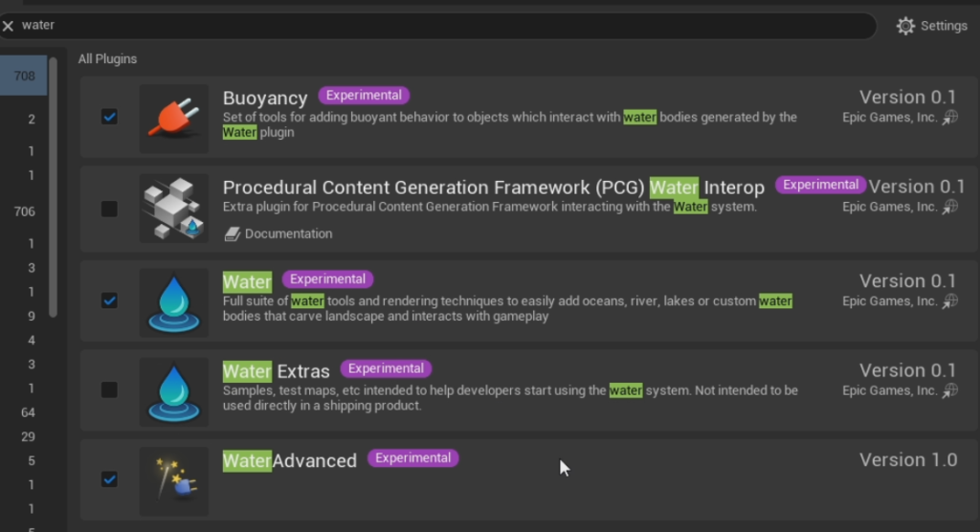The width and height of the screenshot is (980, 532).
Task: Click the Experimental badge beside PCG Water Interop
Action: coord(820,185)
